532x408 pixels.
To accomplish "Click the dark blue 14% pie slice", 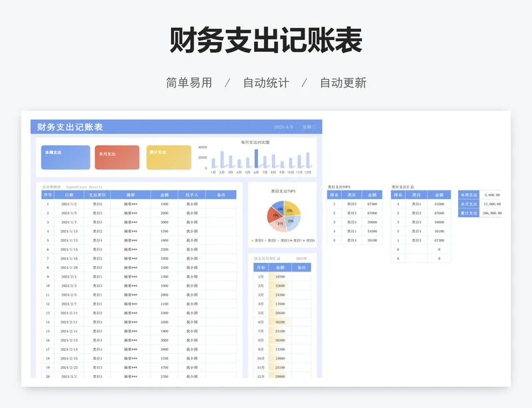I will pyautogui.click(x=279, y=207).
